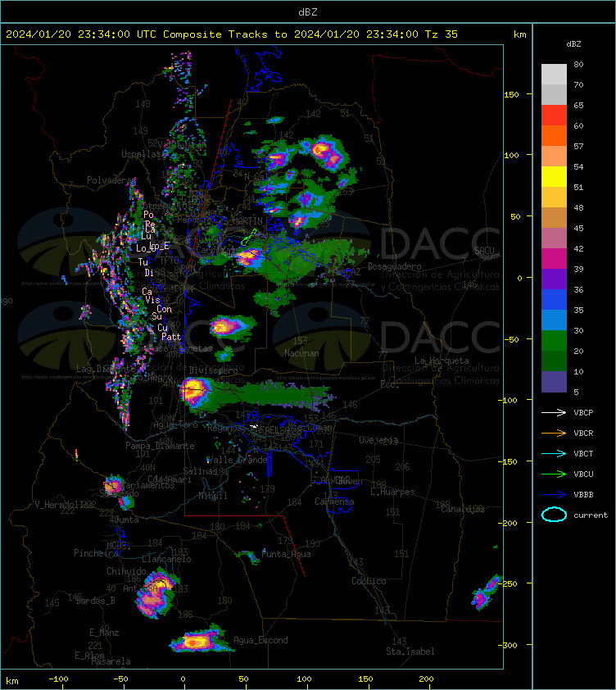The width and height of the screenshot is (616, 690).
Task: Click the 'Polvaderas' place label
Action: (x=111, y=180)
